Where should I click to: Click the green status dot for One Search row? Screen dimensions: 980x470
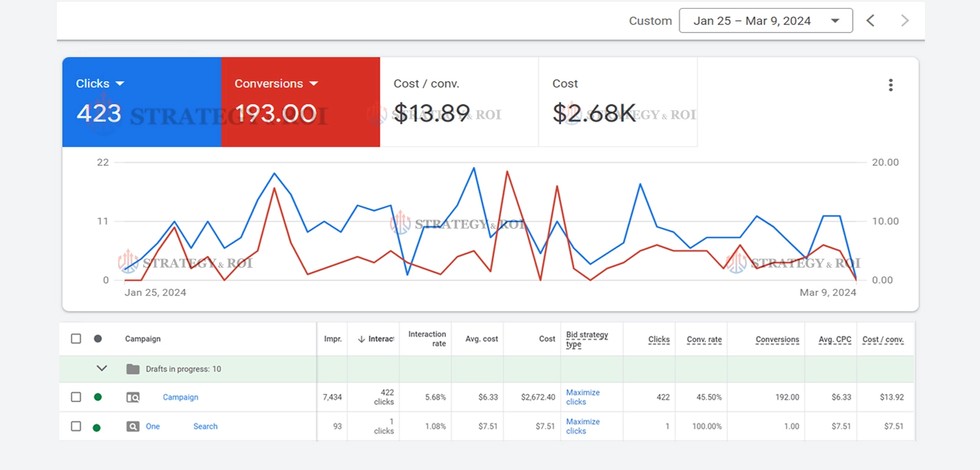tap(97, 427)
